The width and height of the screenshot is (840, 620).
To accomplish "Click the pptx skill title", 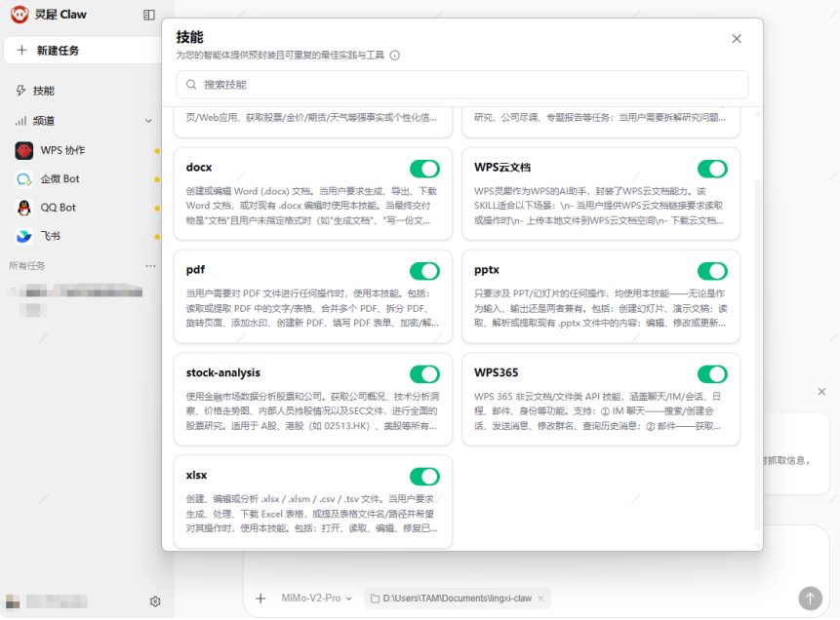I will pyautogui.click(x=487, y=270).
